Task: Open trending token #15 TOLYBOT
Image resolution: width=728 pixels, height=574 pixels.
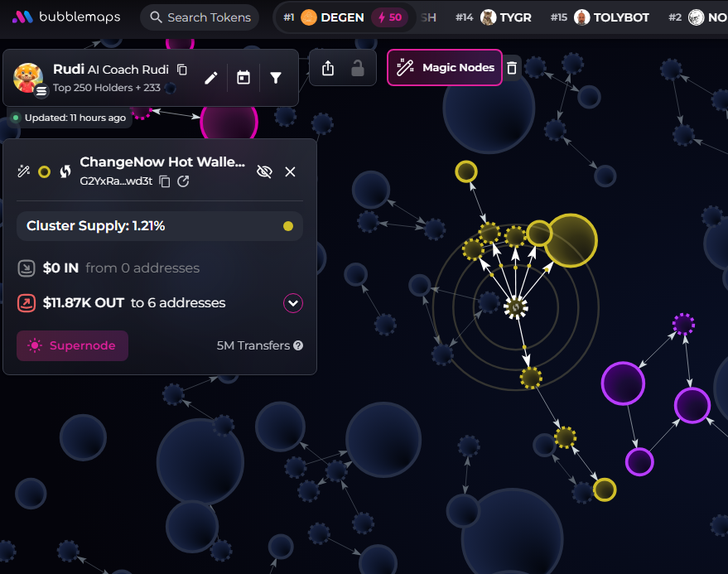Action: 600,17
